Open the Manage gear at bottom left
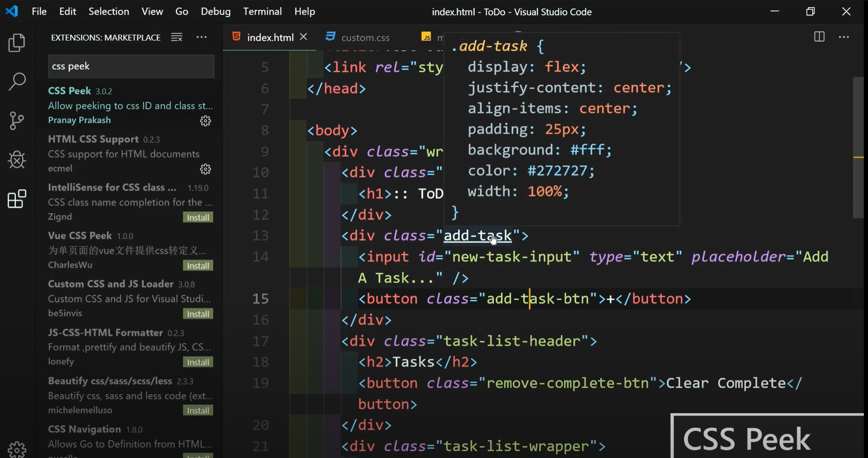 pos(17,449)
